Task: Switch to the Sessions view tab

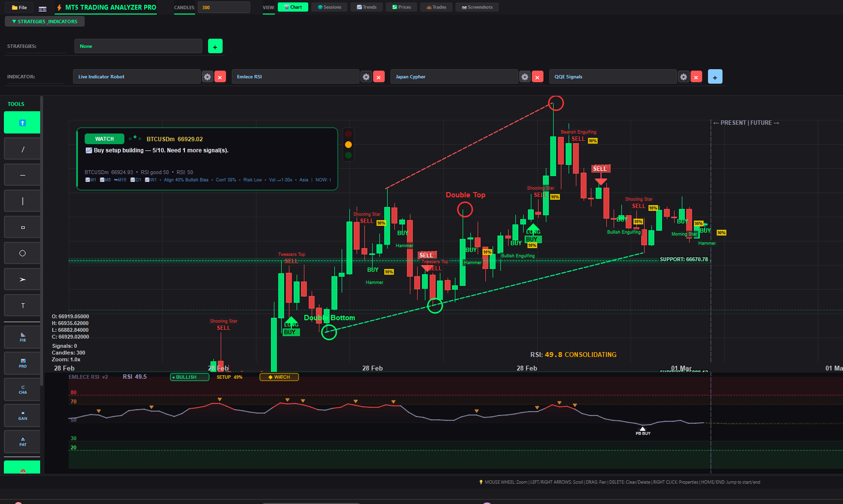Action: pos(329,7)
